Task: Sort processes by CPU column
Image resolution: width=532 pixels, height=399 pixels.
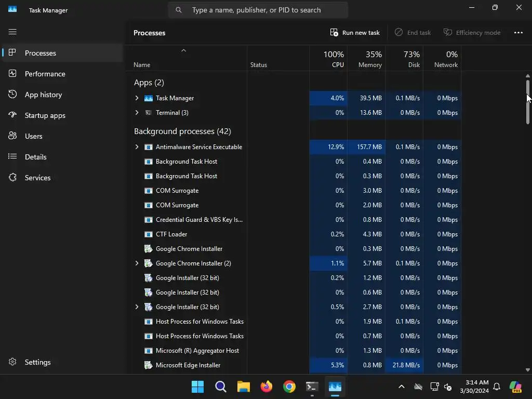Action: point(328,58)
